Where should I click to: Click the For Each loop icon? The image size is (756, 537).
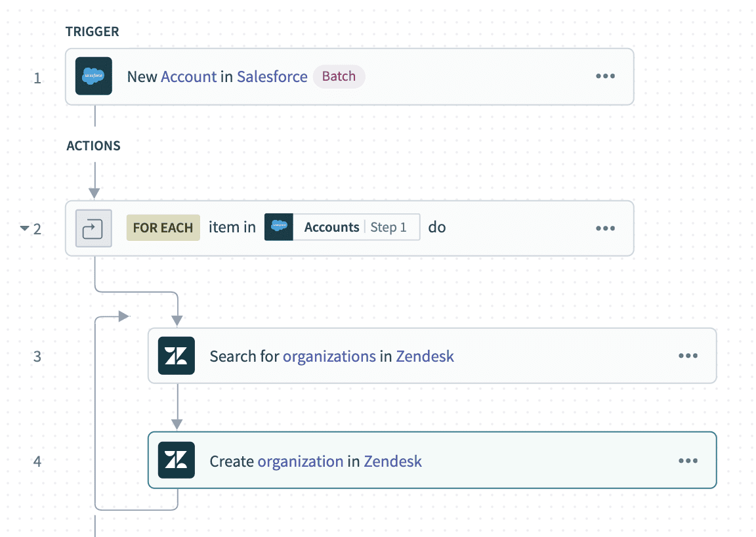tap(94, 228)
